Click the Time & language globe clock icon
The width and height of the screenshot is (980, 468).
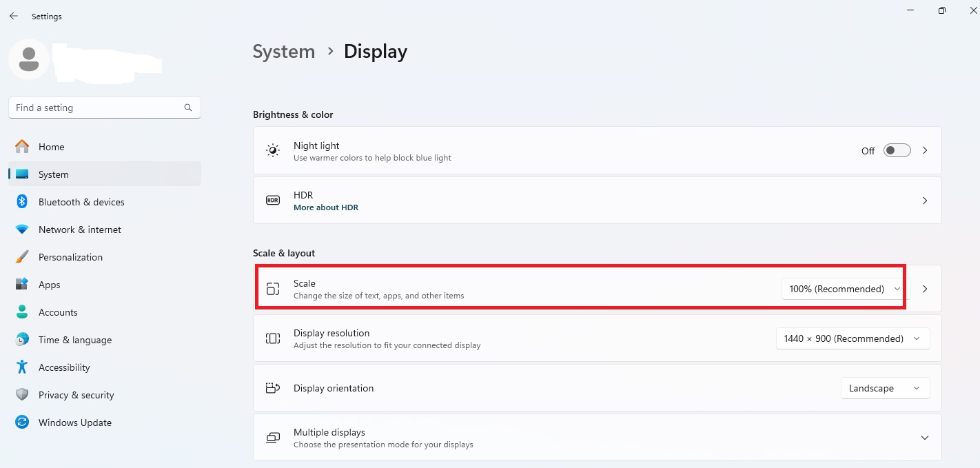click(x=22, y=340)
